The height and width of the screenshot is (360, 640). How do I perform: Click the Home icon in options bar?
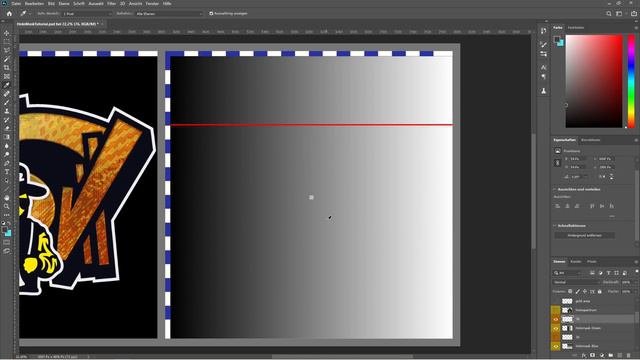pos(9,13)
